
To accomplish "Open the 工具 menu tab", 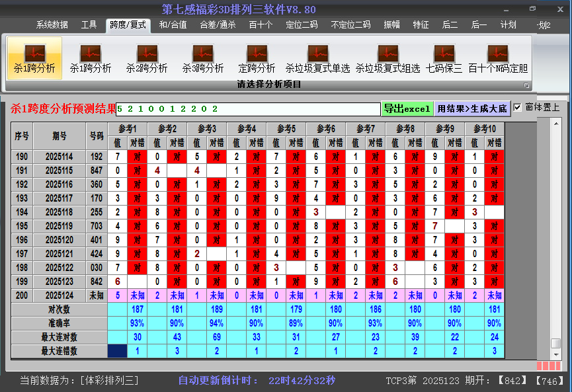I will coord(89,25).
